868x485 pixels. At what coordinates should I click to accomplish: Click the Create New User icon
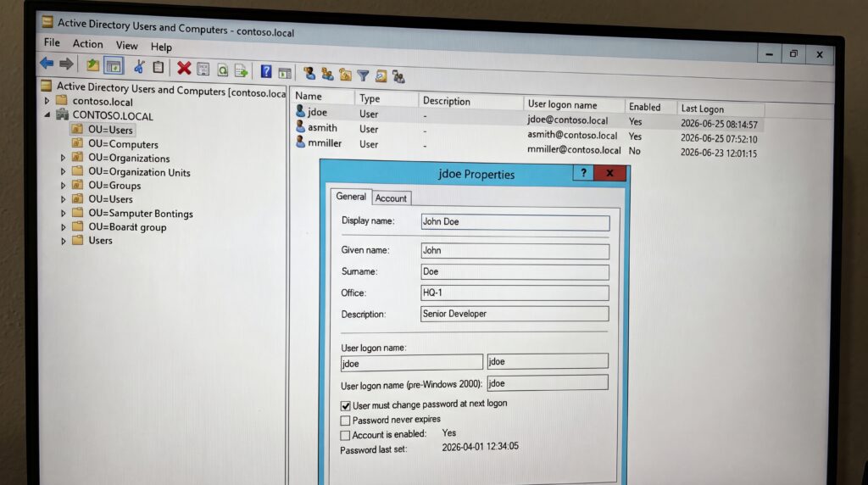[309, 73]
